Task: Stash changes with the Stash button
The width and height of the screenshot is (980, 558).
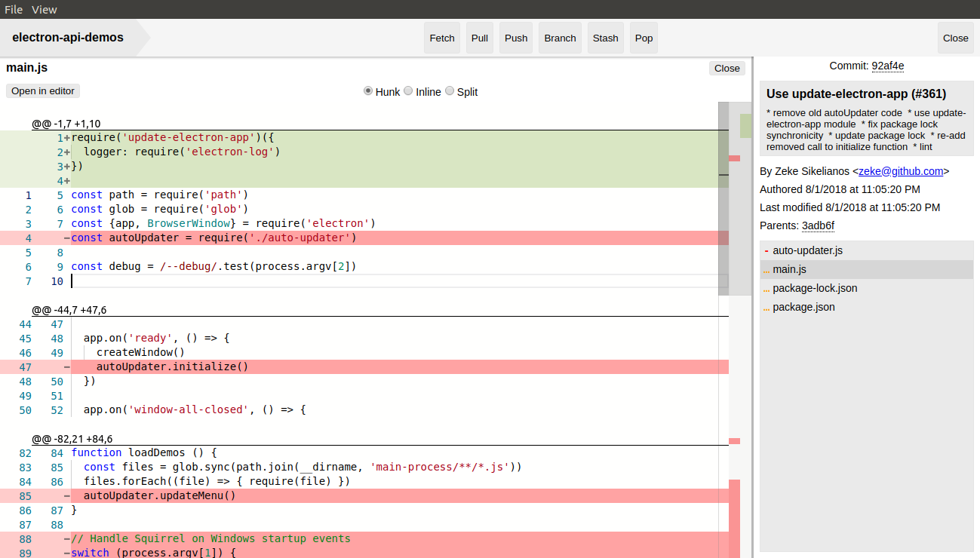Action: tap(605, 38)
